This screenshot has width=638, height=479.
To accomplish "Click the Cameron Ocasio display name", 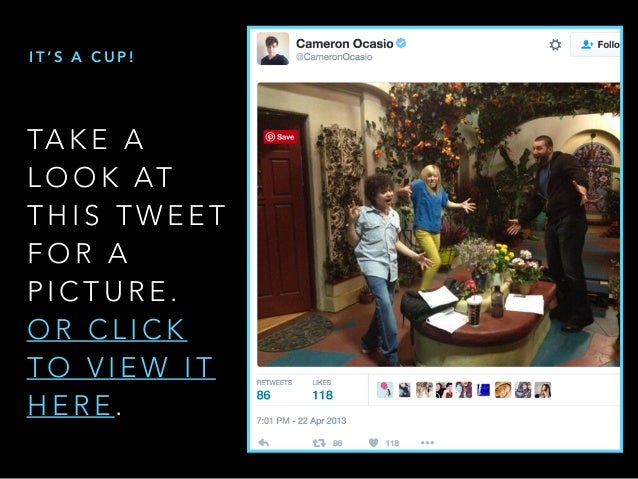I will (345, 44).
